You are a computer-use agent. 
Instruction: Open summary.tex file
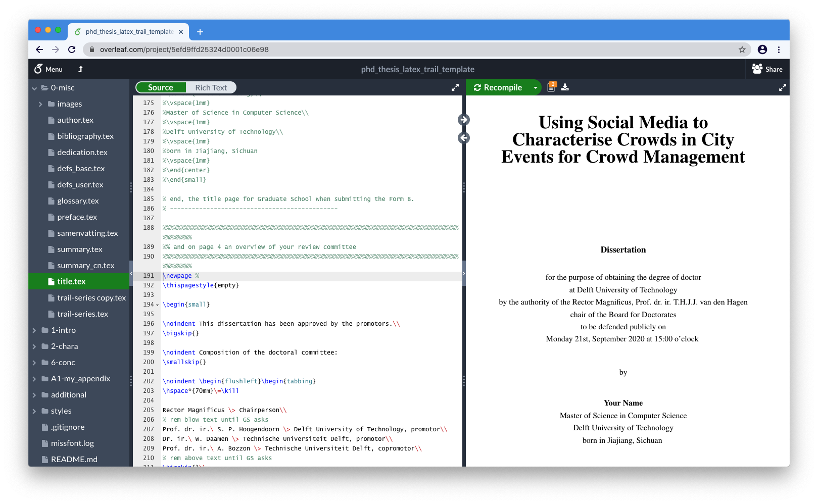pos(79,249)
